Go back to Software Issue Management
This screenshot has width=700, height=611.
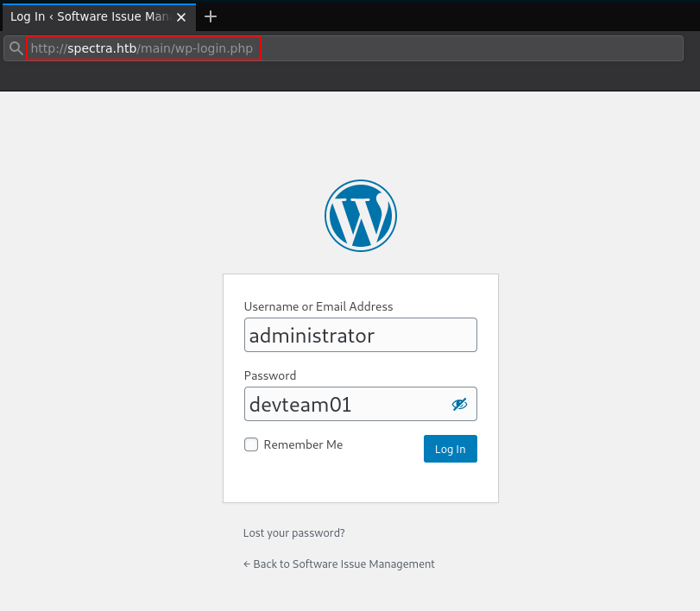(x=339, y=564)
